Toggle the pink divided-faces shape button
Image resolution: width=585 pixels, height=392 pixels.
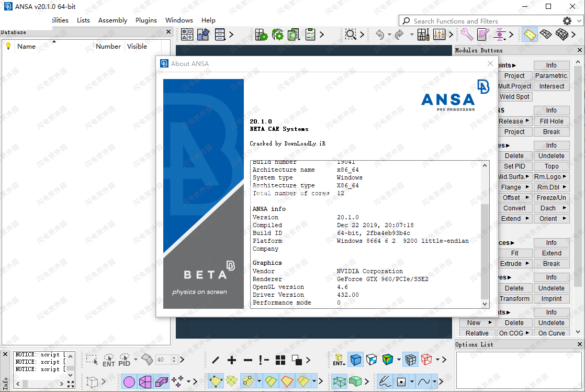[145, 382]
